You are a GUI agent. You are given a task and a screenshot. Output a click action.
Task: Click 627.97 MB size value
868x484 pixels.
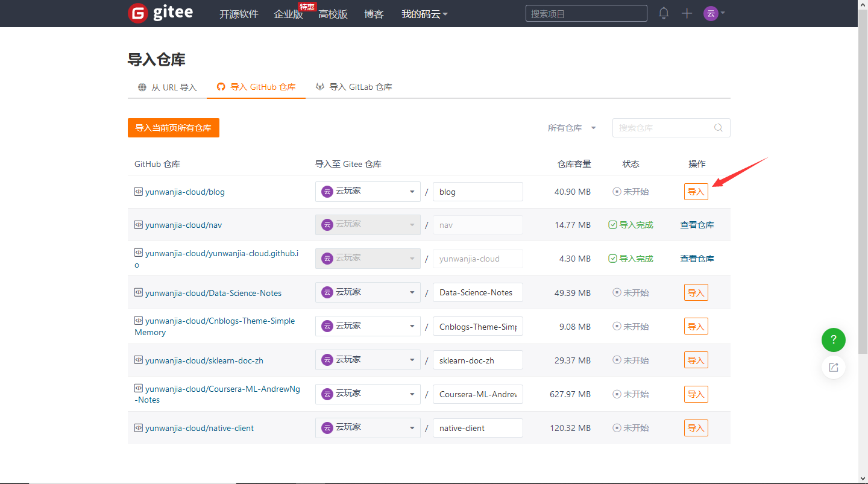(x=570, y=394)
